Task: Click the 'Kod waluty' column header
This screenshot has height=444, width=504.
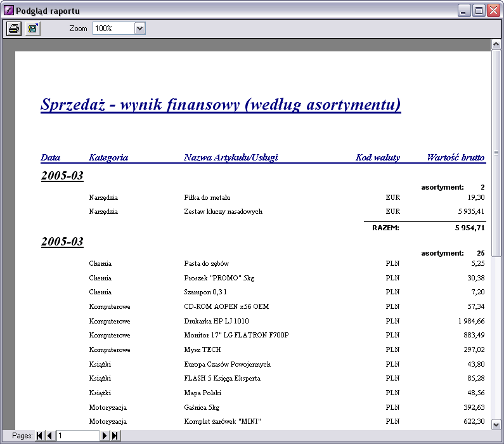Action: pyautogui.click(x=378, y=157)
